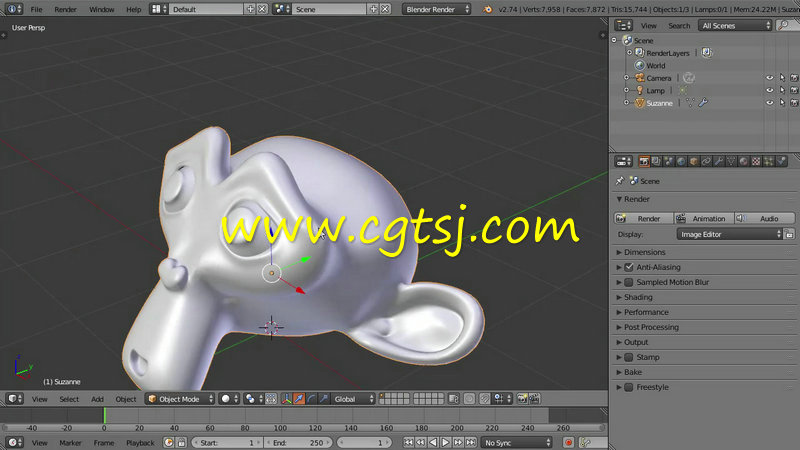Open the Physics properties tab

pyautogui.click(x=781, y=162)
